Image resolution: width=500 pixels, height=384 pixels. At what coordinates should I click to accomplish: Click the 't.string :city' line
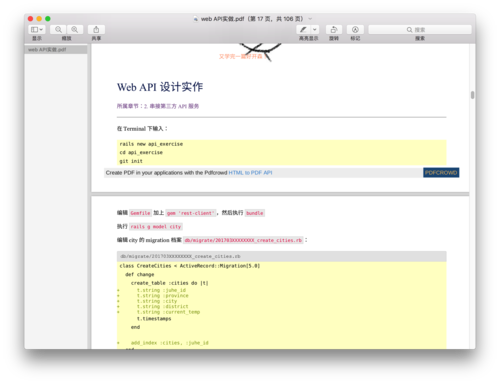click(157, 301)
